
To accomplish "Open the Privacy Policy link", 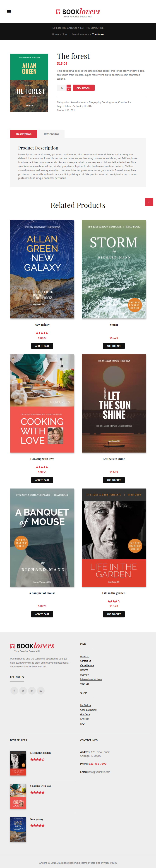I will [x=109, y=863].
